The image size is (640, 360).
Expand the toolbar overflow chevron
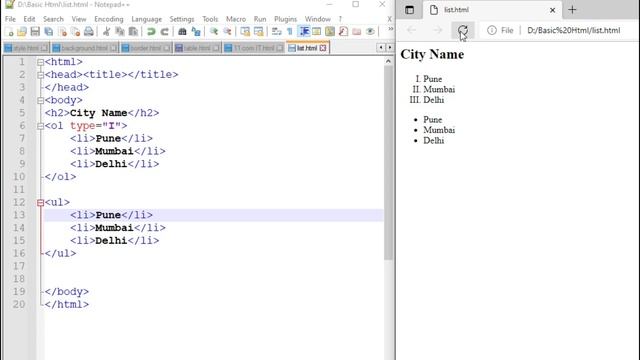point(390,29)
